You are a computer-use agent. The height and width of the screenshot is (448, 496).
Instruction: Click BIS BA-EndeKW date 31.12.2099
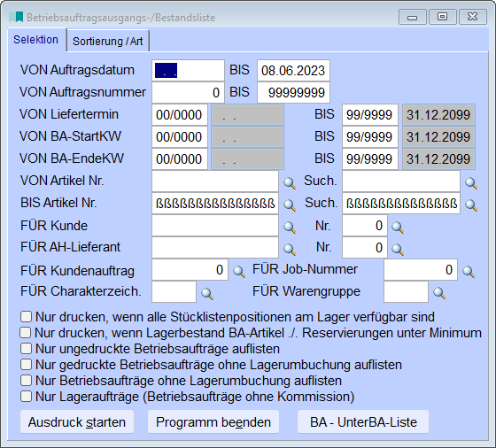(x=438, y=158)
